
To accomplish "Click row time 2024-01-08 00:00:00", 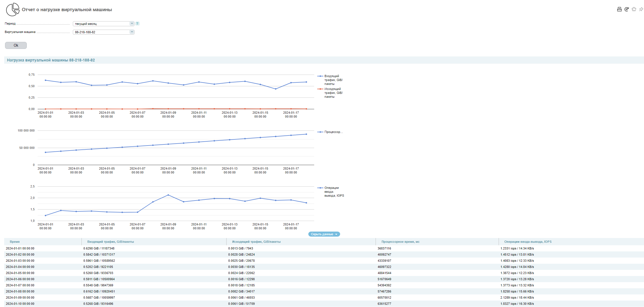I will (20, 291).
